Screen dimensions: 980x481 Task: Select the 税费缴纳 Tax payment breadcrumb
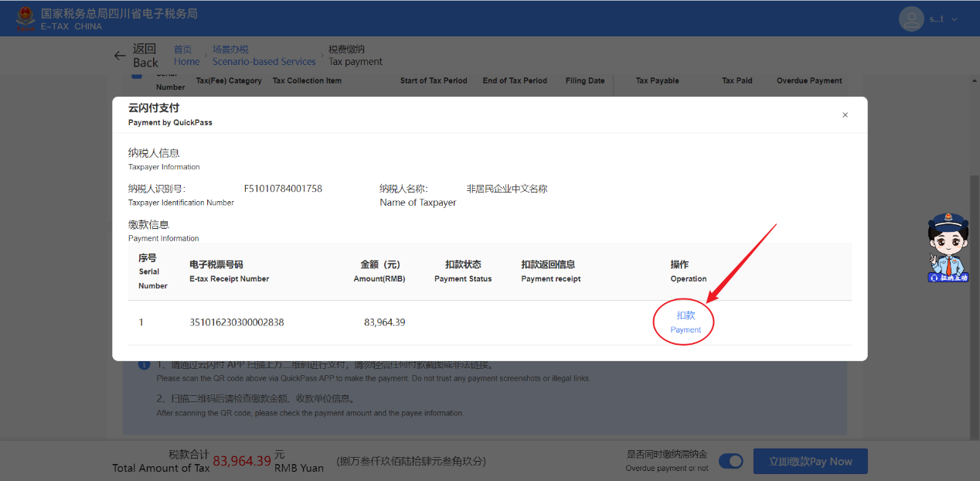point(355,55)
